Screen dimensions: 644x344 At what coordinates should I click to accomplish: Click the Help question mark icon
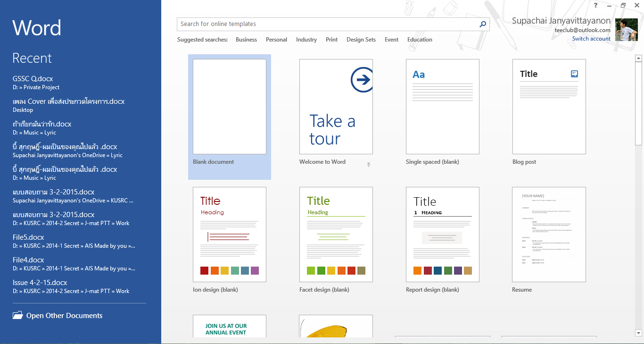pyautogui.click(x=596, y=5)
